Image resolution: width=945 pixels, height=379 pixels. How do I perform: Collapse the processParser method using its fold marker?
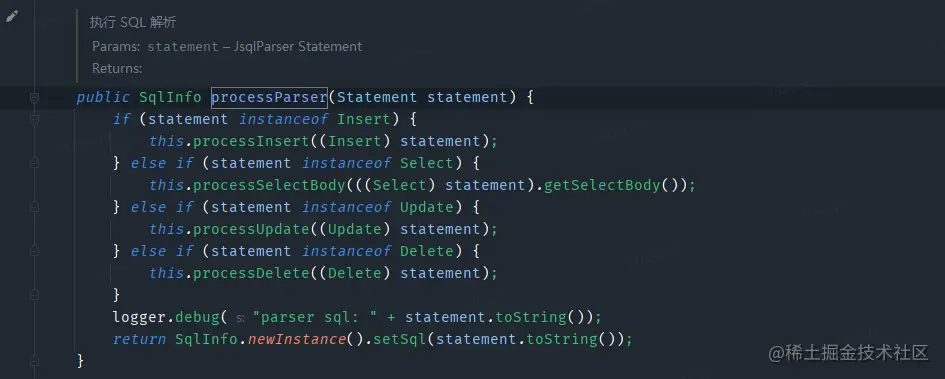click(x=34, y=98)
